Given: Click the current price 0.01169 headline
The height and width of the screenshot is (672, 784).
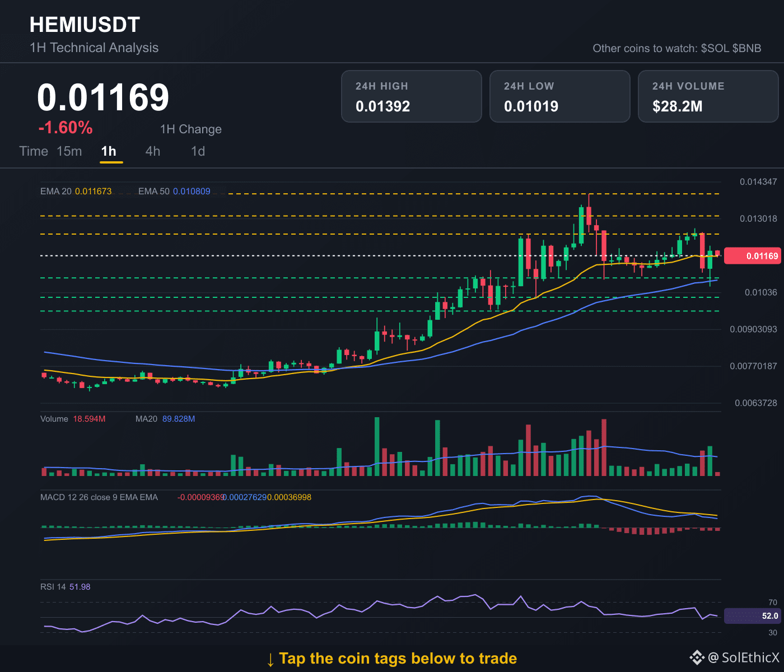Looking at the screenshot, I should pyautogui.click(x=103, y=97).
